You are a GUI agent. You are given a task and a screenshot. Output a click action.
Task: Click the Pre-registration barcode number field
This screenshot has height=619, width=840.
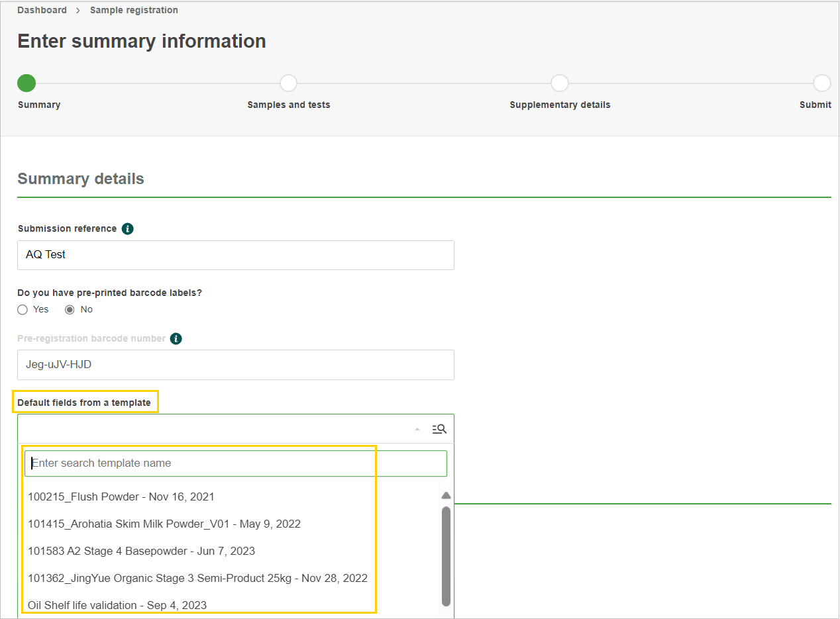coord(236,365)
